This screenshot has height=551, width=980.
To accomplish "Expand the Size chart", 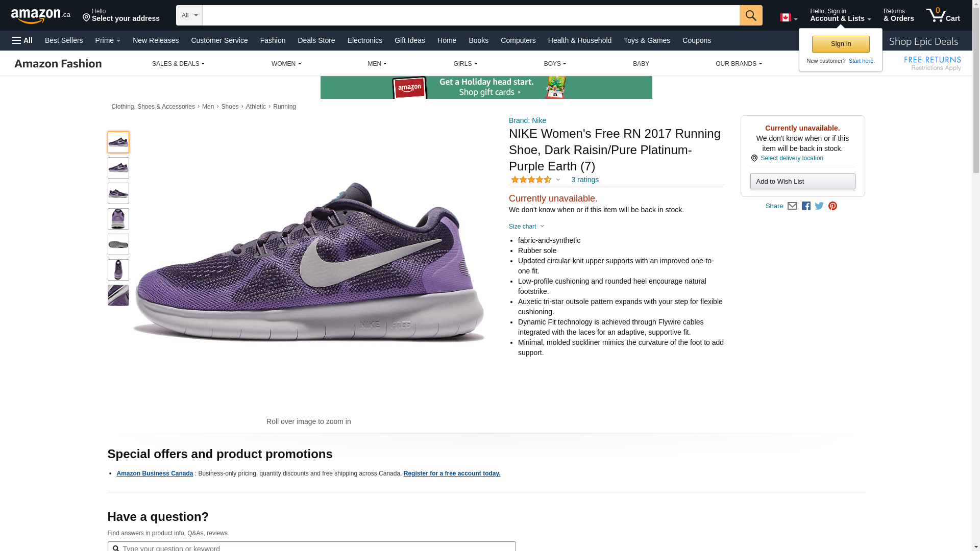I will (526, 227).
